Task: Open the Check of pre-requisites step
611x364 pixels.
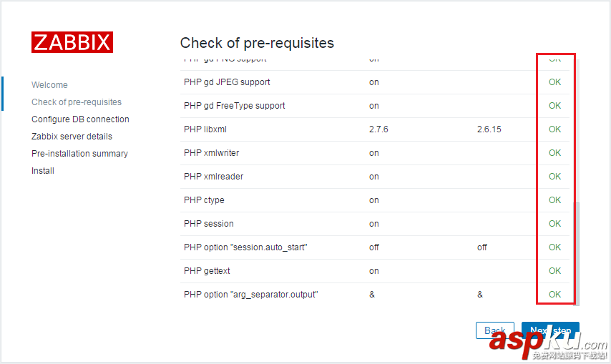Action: coord(77,102)
